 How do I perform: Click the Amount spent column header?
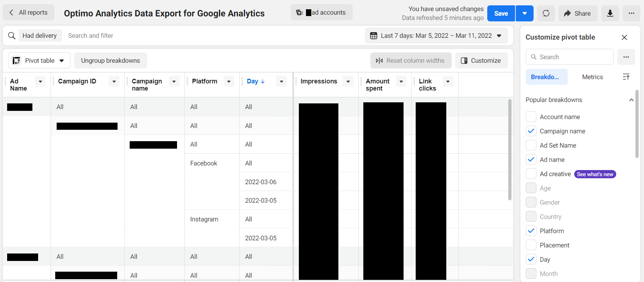[378, 85]
